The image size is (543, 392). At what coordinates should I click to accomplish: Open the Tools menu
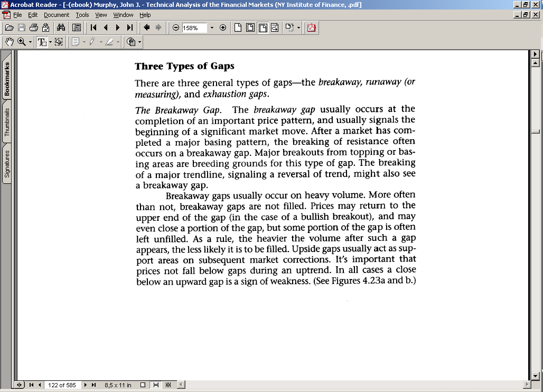(82, 15)
